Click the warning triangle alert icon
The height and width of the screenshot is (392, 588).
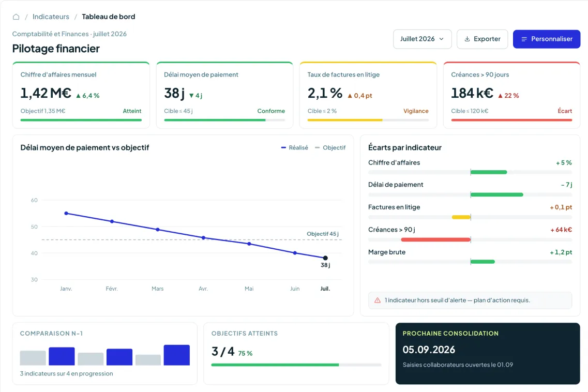[377, 300]
